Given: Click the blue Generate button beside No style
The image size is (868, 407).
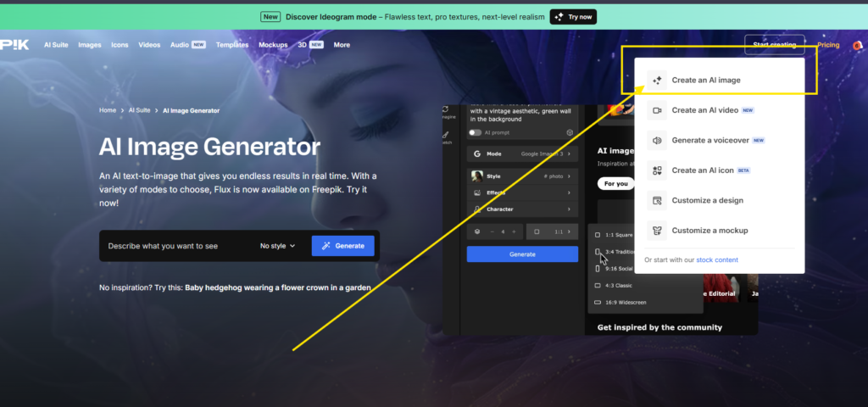Looking at the screenshot, I should tap(342, 246).
